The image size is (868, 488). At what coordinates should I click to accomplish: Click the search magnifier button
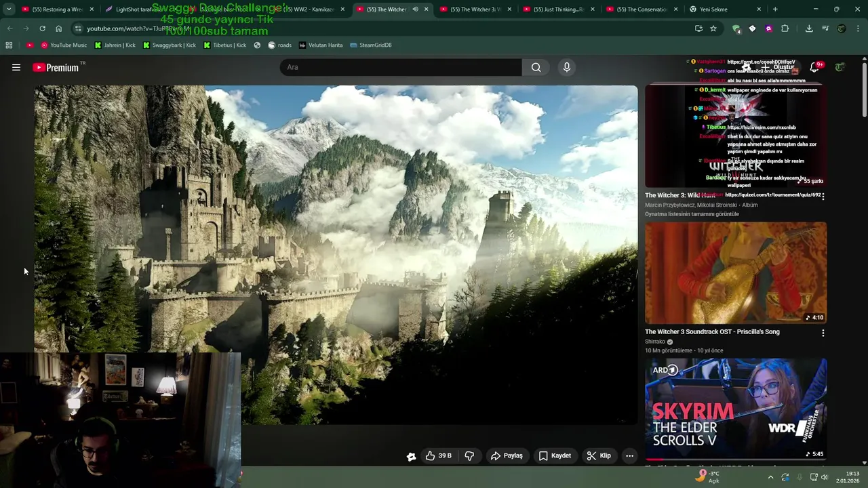[x=536, y=67]
